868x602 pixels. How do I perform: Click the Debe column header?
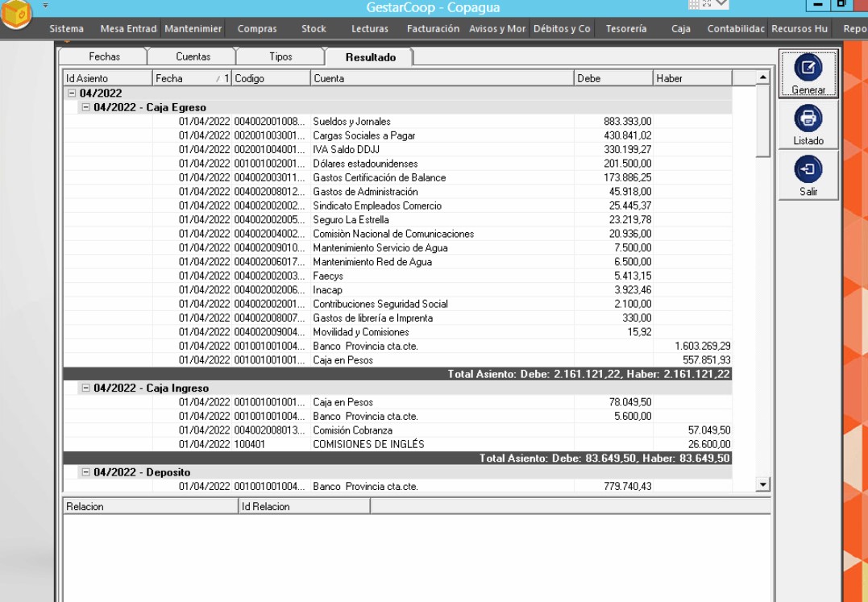pos(613,79)
